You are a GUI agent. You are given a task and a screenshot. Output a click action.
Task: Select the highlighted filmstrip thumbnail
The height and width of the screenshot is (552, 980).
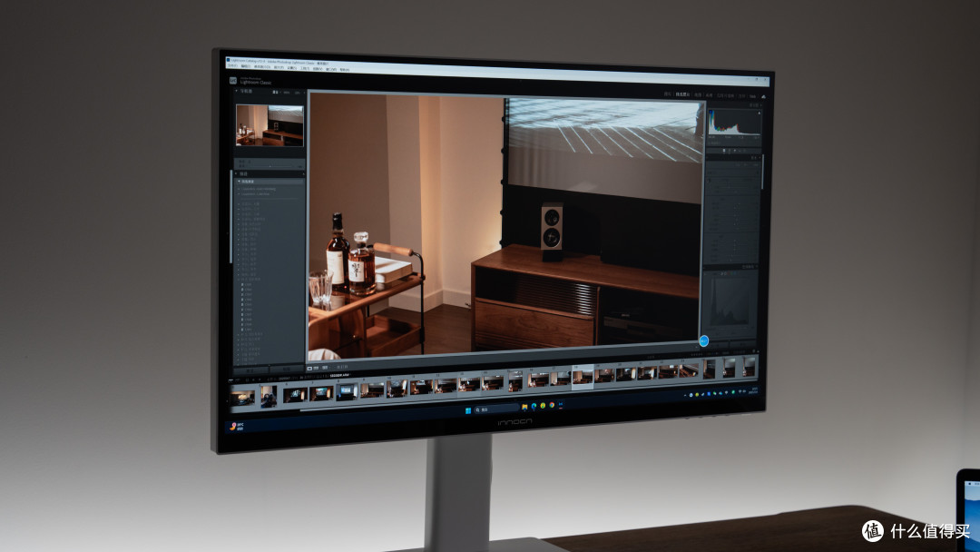point(583,377)
